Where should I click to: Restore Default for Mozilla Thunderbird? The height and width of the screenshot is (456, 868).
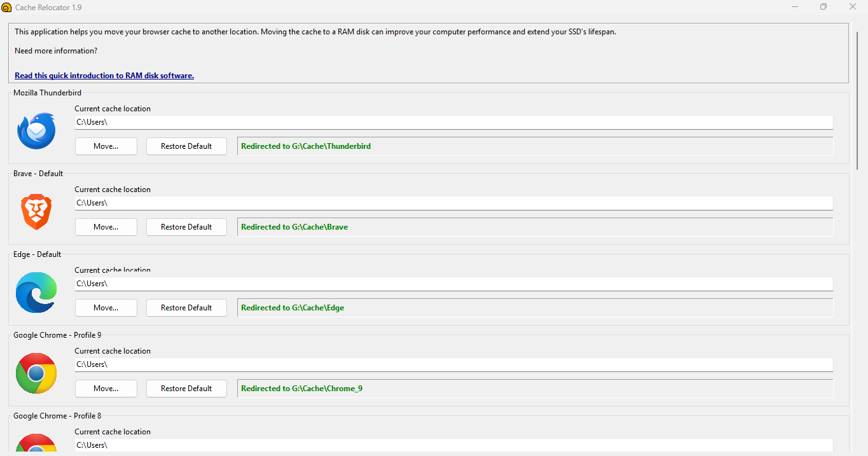click(186, 146)
